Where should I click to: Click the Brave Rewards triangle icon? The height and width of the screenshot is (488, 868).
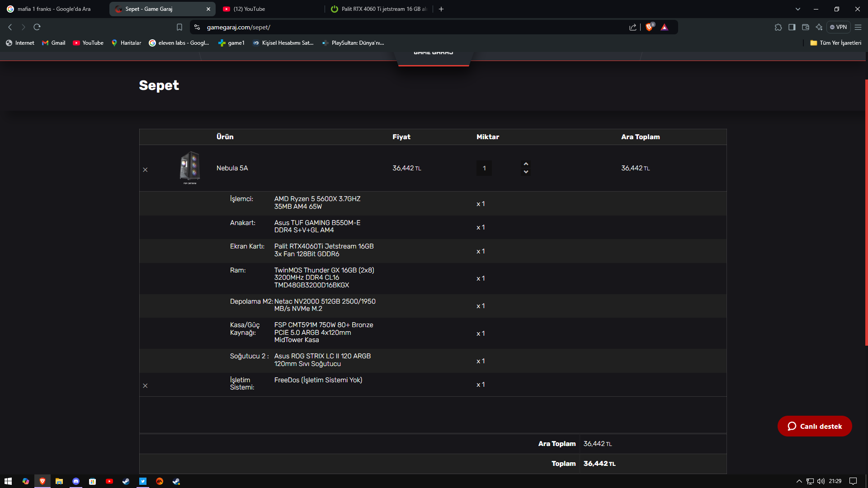coord(664,27)
